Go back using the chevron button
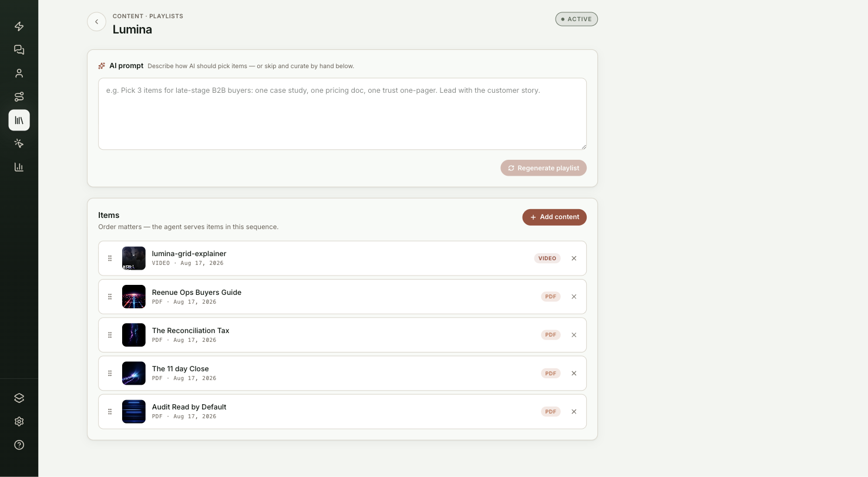The height and width of the screenshot is (477, 868). click(96, 22)
